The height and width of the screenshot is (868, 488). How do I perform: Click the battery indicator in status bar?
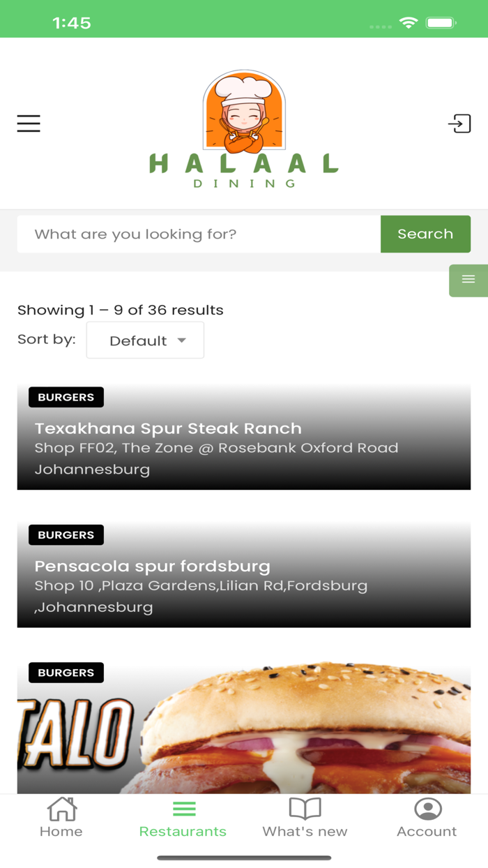[x=441, y=23]
